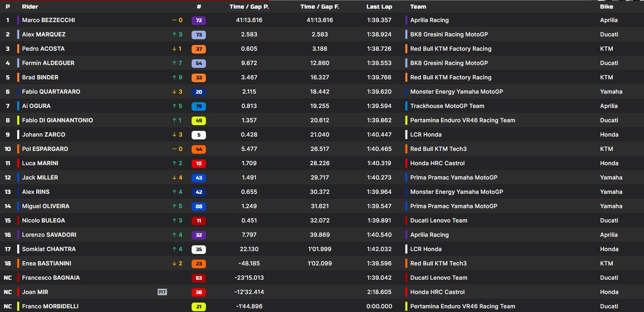Click the Rider column header
The width and height of the screenshot is (644, 312).
(x=30, y=7)
